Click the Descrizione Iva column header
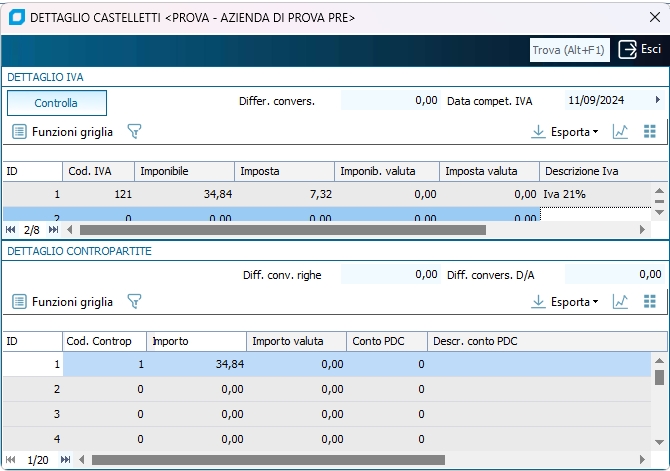 click(604, 171)
